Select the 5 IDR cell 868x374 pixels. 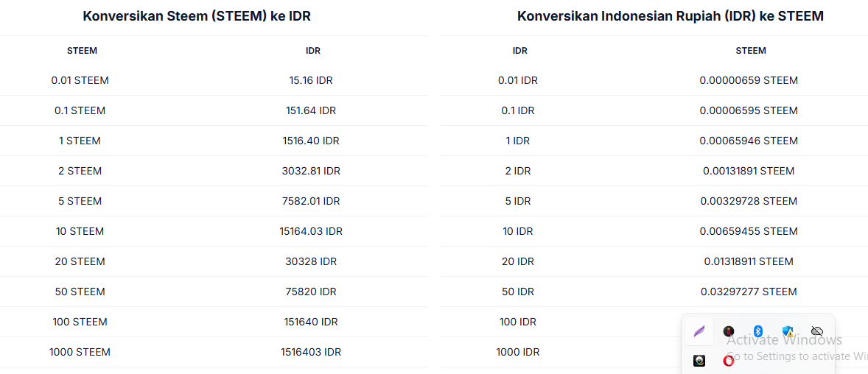point(517,201)
